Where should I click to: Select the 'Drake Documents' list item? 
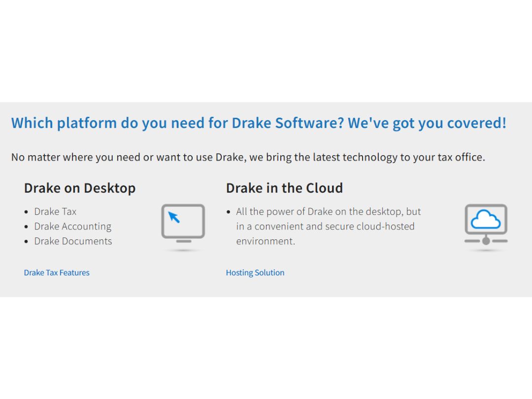click(73, 241)
